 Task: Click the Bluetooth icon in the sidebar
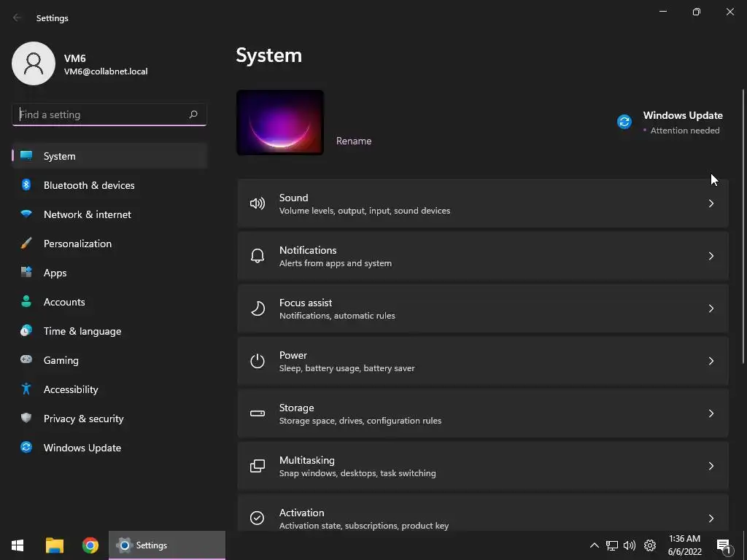[26, 184]
